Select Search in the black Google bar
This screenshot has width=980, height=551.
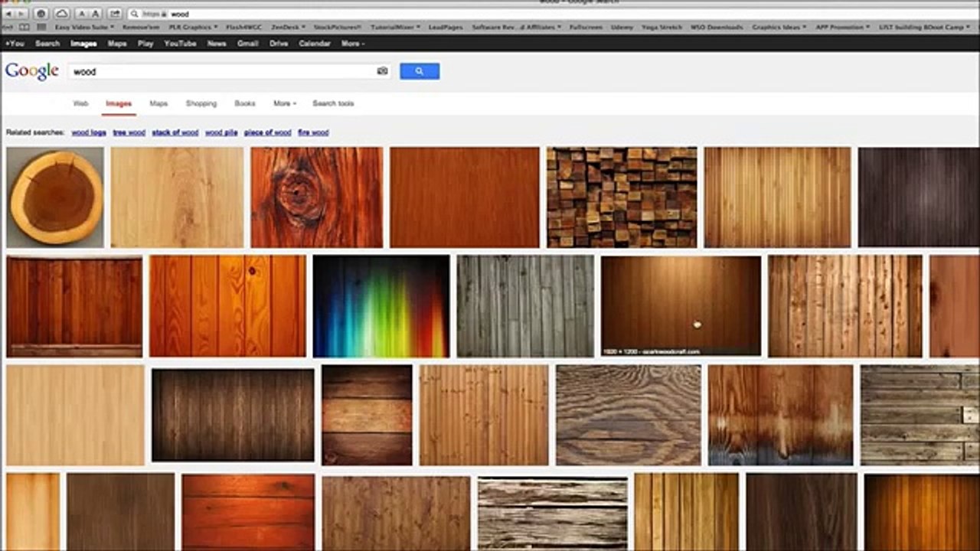[47, 44]
